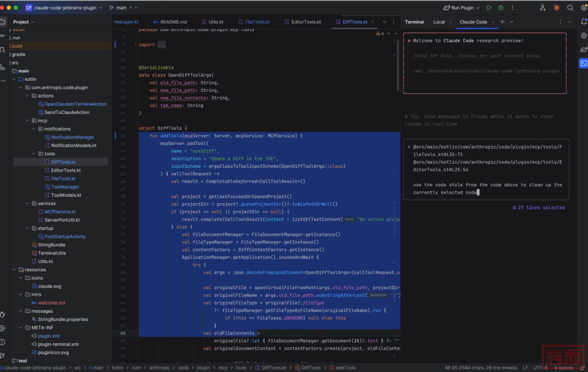Collapse the notifications package
This screenshot has height=372, width=588.
(34, 129)
